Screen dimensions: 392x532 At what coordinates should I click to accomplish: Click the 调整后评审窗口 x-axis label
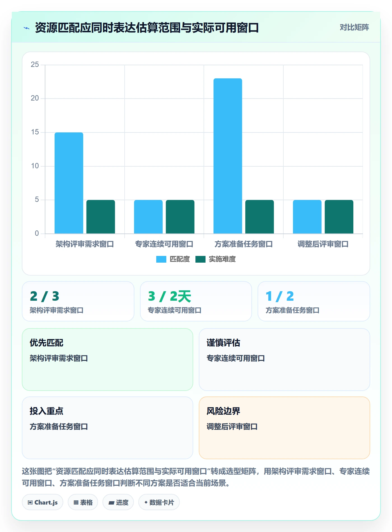tap(323, 244)
